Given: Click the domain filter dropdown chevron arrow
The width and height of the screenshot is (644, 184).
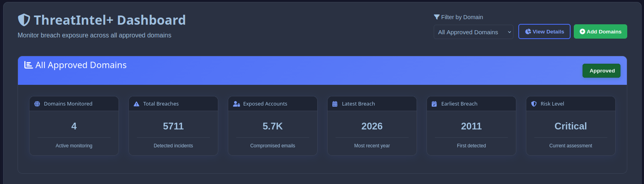Looking at the screenshot, I should (x=509, y=32).
